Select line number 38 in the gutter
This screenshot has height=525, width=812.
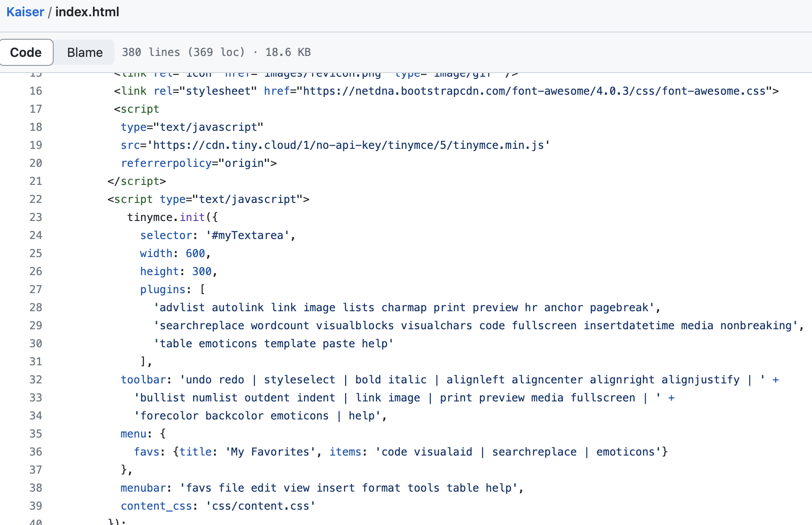coord(36,488)
